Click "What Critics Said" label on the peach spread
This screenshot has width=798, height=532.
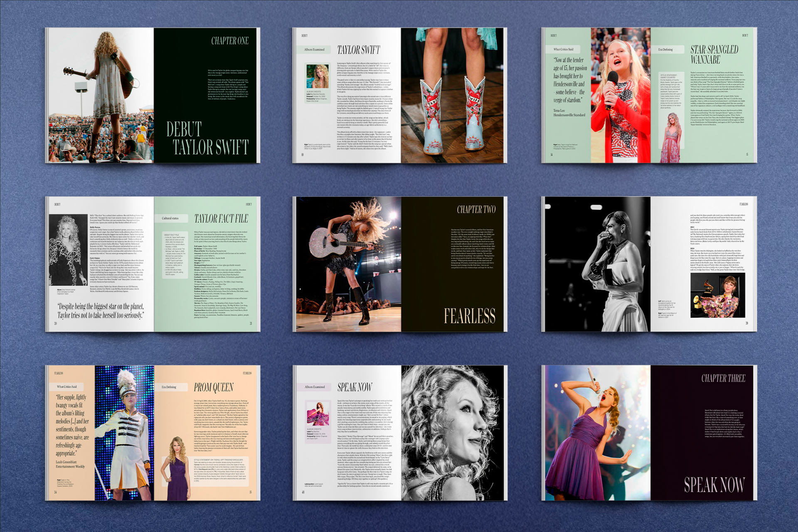[x=67, y=387]
